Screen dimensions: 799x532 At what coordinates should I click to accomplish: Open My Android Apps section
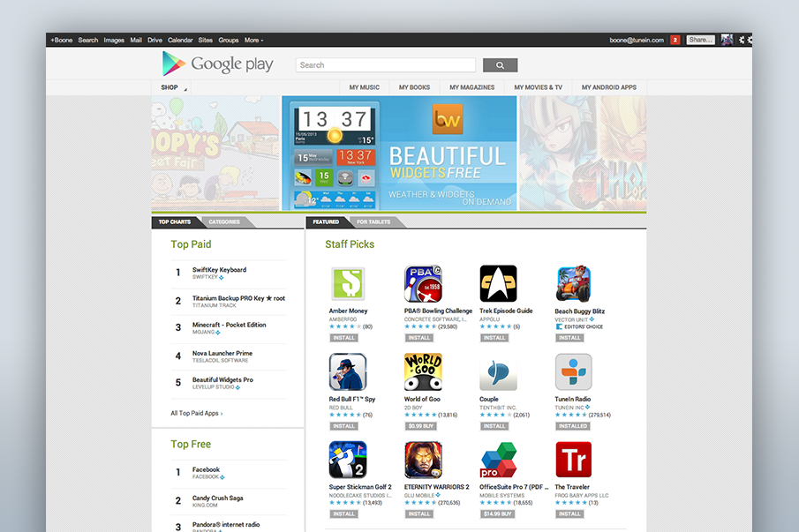tap(609, 87)
